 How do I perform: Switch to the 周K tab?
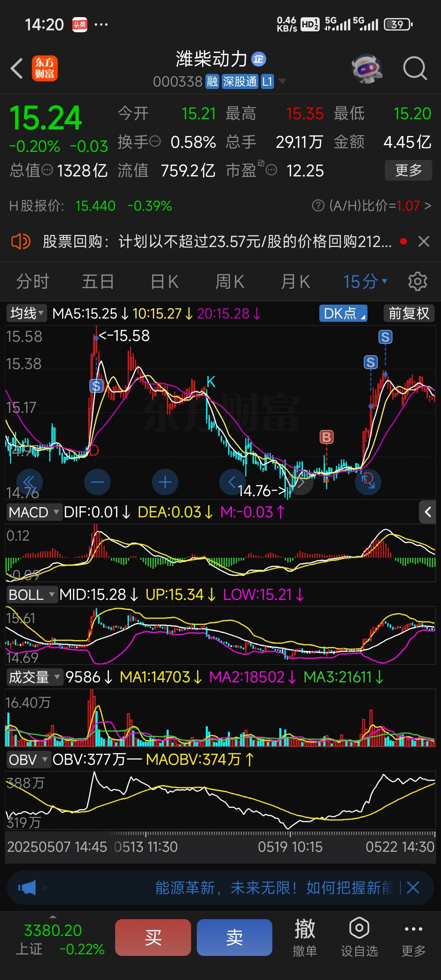pyautogui.click(x=229, y=282)
